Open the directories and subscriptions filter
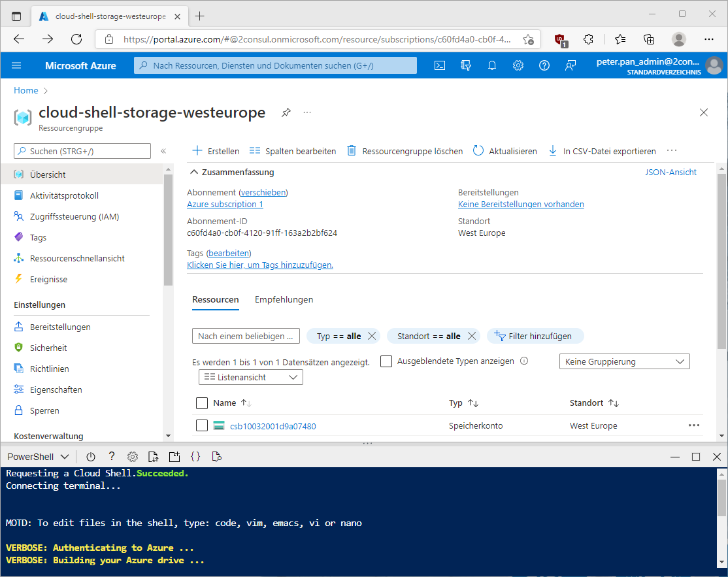The width and height of the screenshot is (728, 577). coord(466,65)
